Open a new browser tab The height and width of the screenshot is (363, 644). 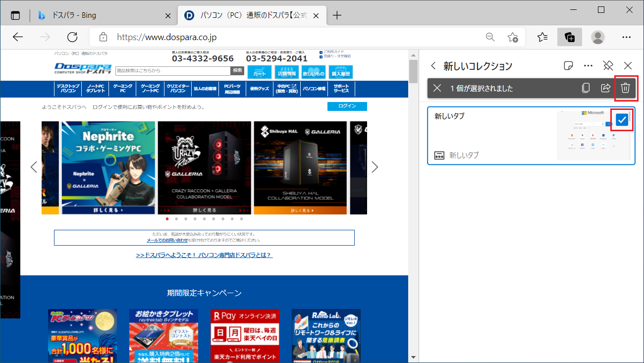[337, 15]
